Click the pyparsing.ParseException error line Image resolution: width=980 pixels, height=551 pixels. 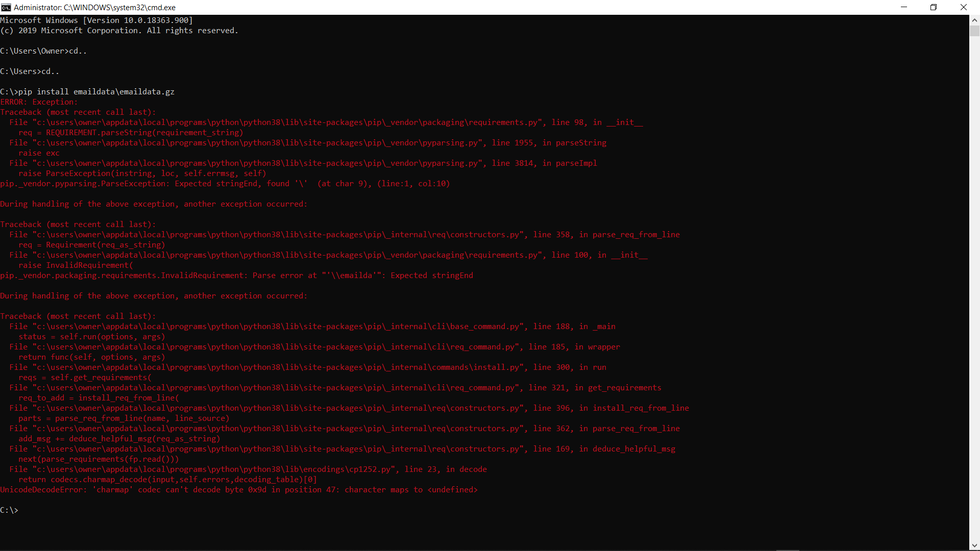click(225, 184)
